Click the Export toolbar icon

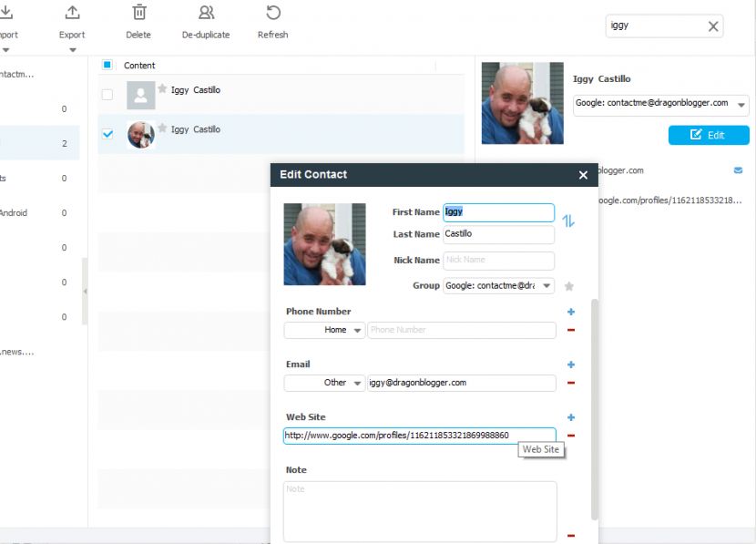pos(72,13)
